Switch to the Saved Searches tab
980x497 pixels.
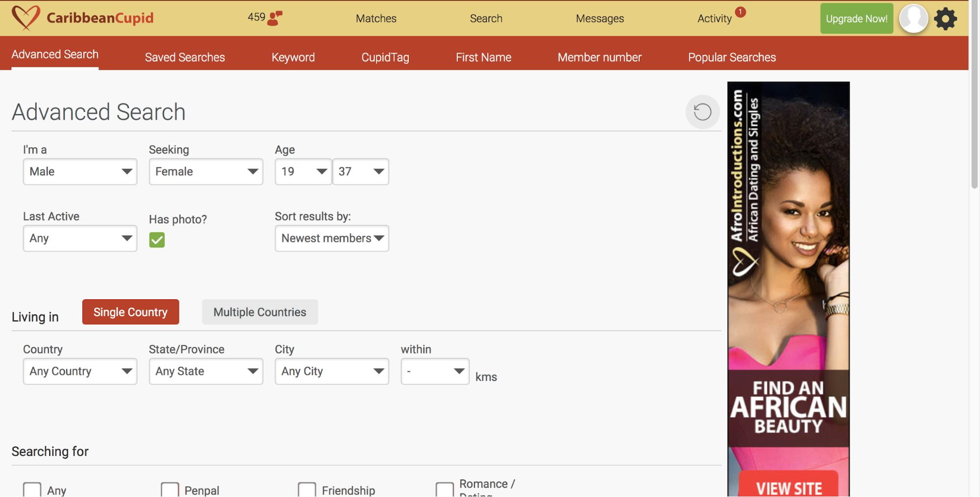coord(185,57)
